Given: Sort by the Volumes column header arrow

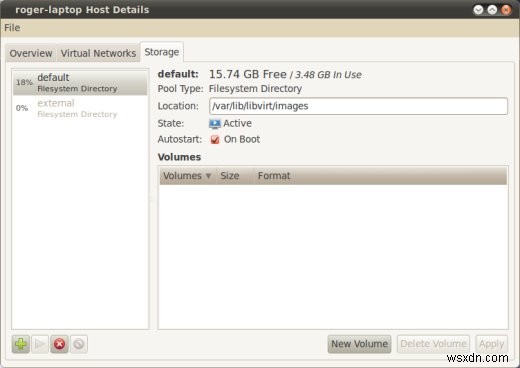Looking at the screenshot, I should tap(208, 176).
